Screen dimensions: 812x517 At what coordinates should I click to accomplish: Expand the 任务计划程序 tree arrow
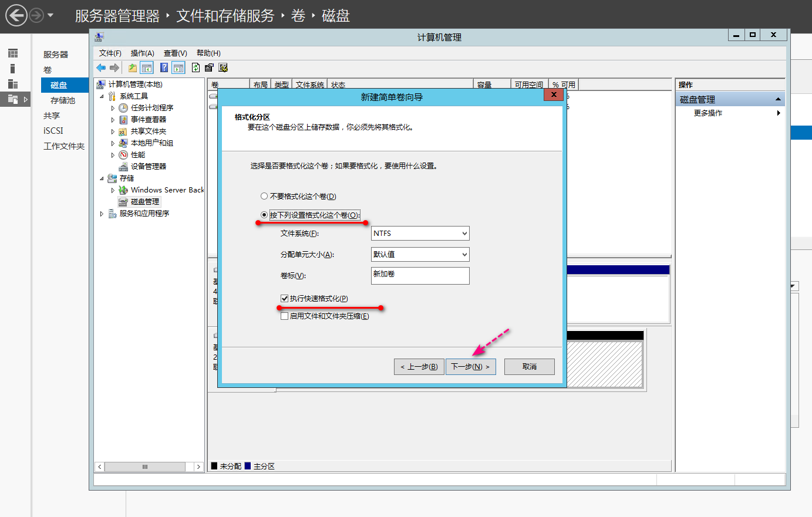pos(113,108)
